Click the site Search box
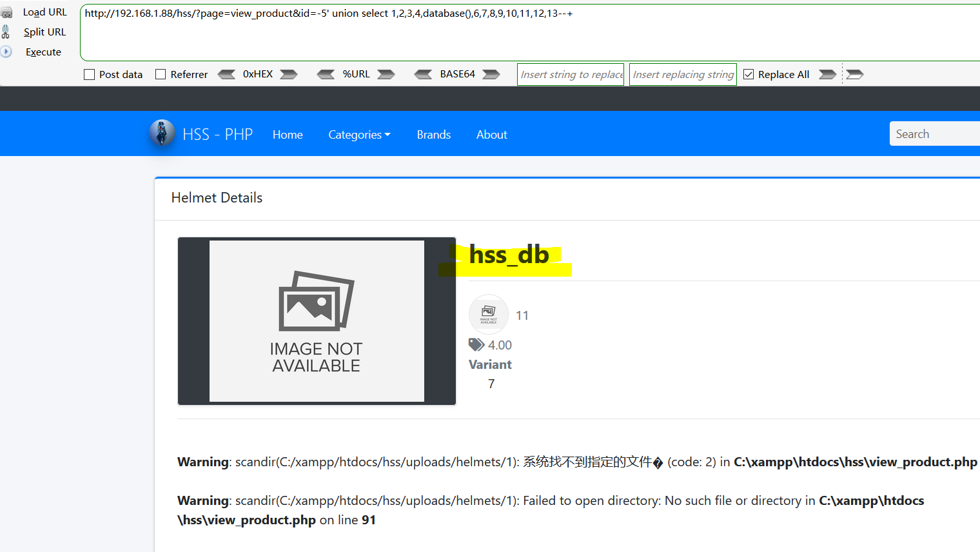This screenshot has height=552, width=980. (935, 133)
